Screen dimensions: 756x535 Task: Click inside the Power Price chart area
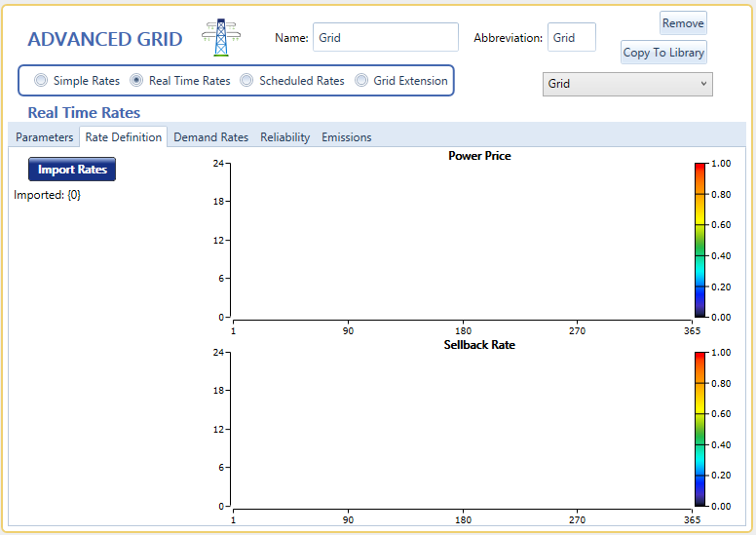tap(462, 240)
